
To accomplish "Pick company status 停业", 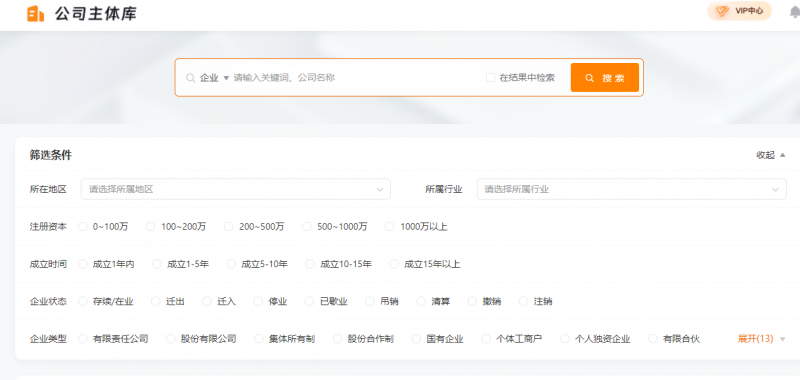I will [258, 301].
